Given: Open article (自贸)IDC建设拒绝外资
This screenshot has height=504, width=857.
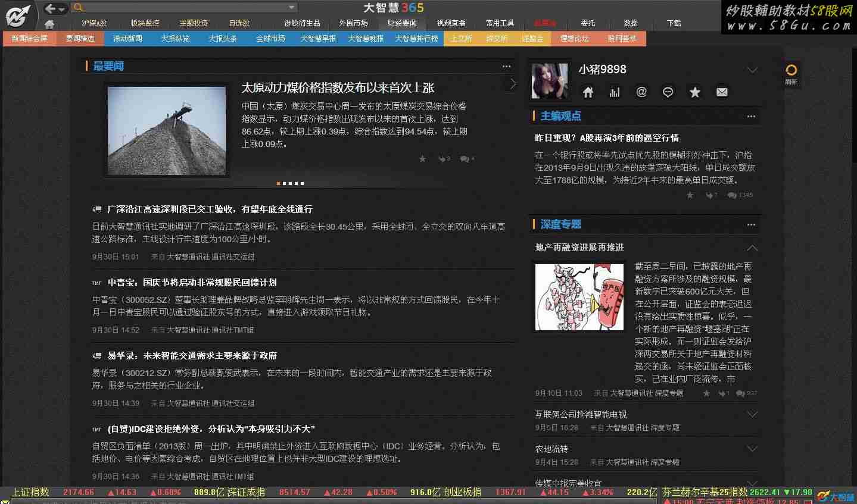Looking at the screenshot, I should (211, 429).
